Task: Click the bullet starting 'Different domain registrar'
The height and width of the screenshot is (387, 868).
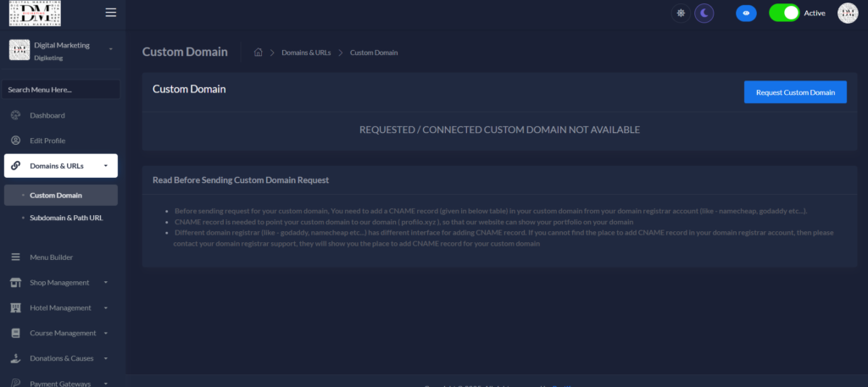Action: (504, 238)
